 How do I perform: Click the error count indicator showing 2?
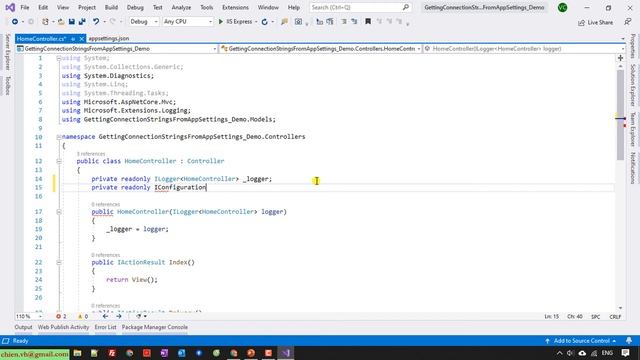[61, 316]
